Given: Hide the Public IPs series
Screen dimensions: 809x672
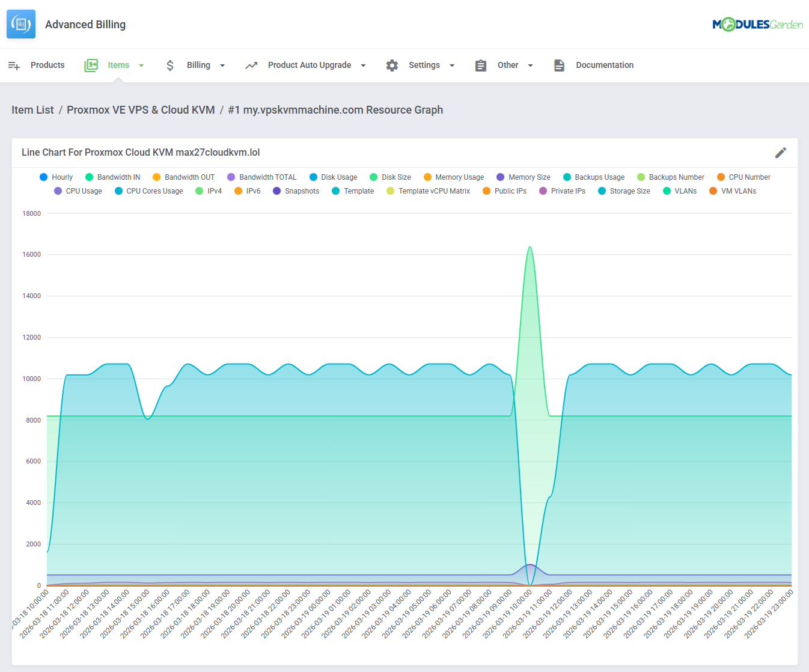Looking at the screenshot, I should tap(504, 191).
